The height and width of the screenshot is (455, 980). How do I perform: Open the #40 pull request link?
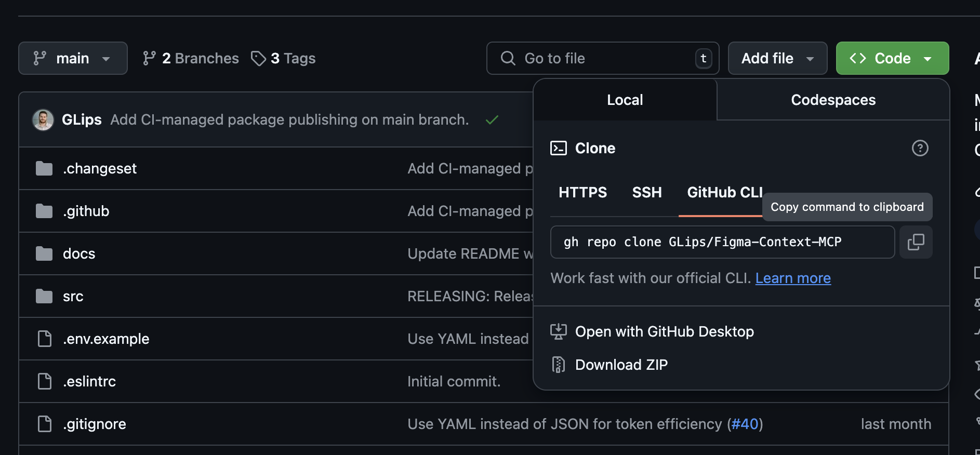(x=745, y=424)
